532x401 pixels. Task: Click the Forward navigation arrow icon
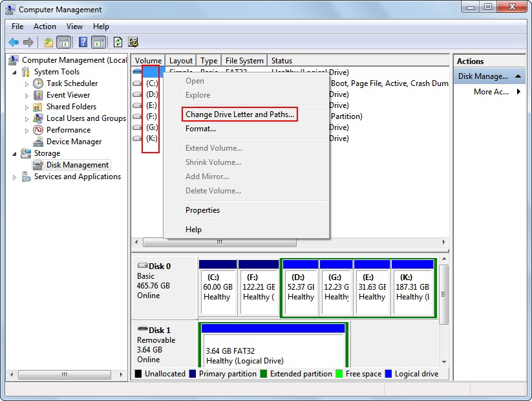coord(29,41)
